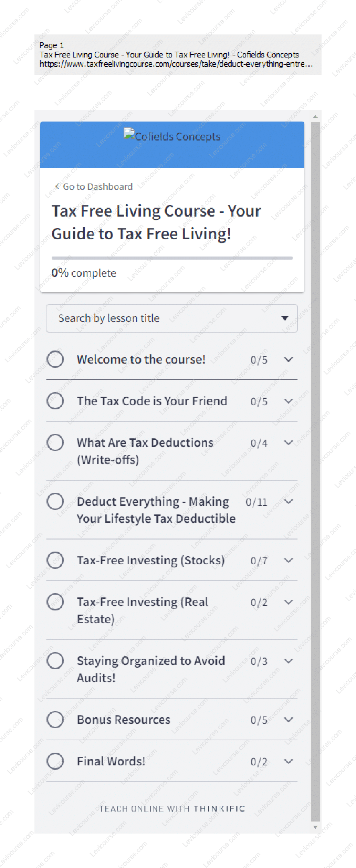Click the completion circle for Final Words!

click(55, 761)
